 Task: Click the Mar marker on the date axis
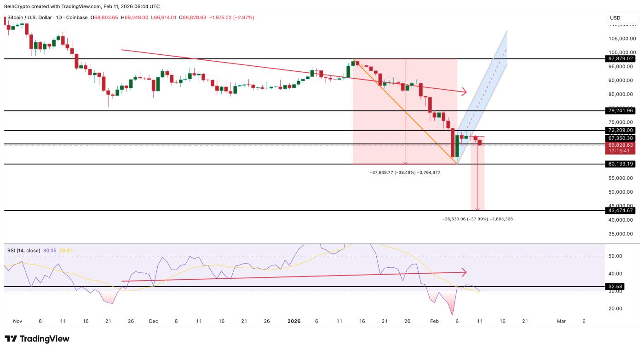click(561, 321)
